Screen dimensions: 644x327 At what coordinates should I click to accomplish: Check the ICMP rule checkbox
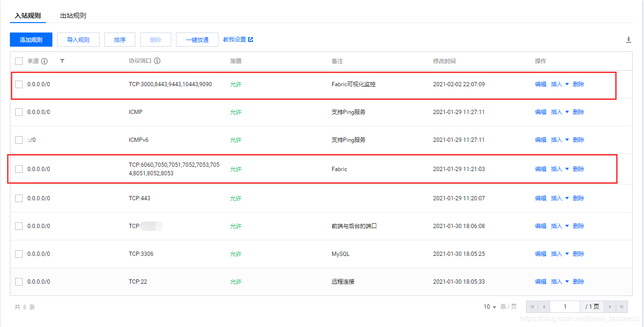pos(19,112)
